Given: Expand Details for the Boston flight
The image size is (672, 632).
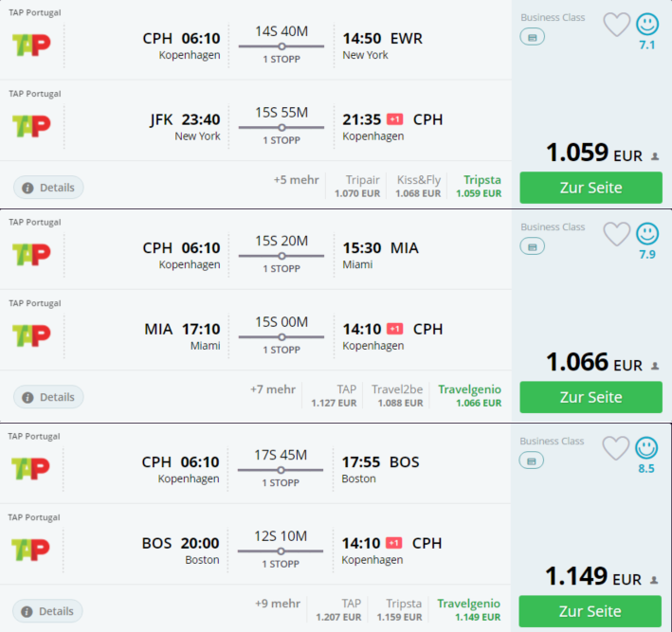Looking at the screenshot, I should 47,611.
